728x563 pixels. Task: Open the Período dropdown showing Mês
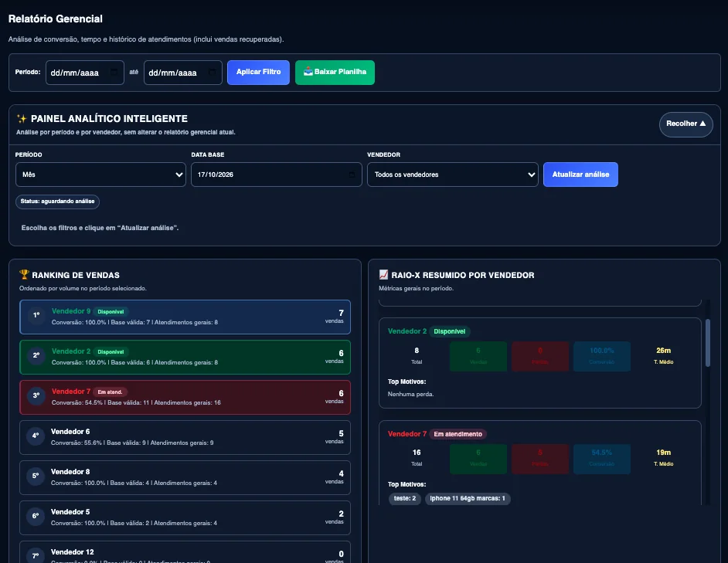100,175
